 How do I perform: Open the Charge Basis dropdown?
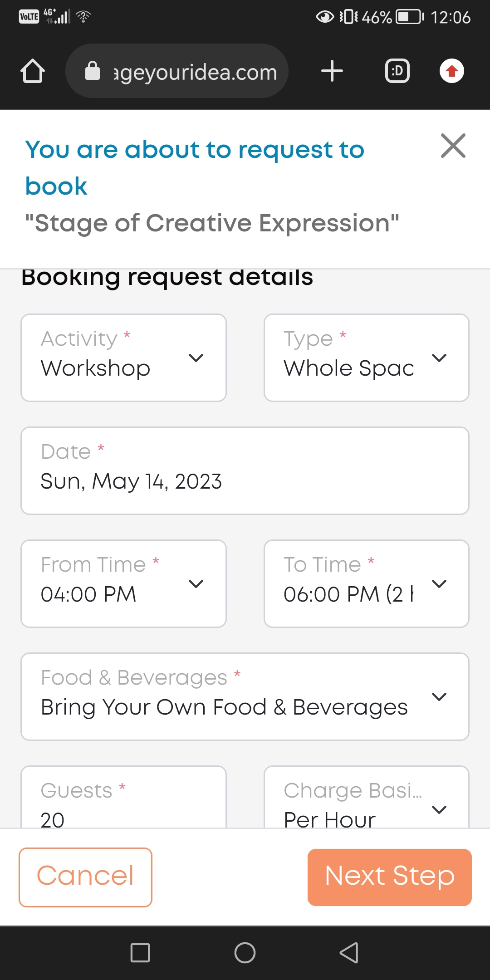click(x=366, y=803)
